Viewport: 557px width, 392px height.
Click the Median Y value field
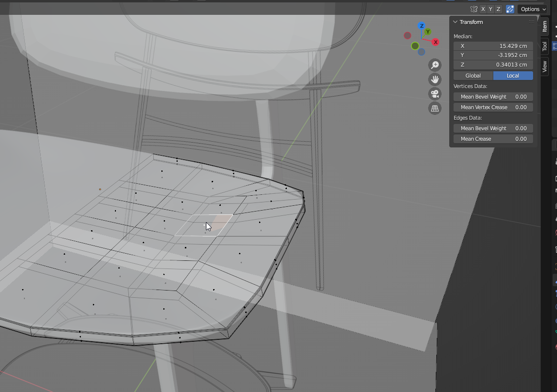click(x=493, y=55)
